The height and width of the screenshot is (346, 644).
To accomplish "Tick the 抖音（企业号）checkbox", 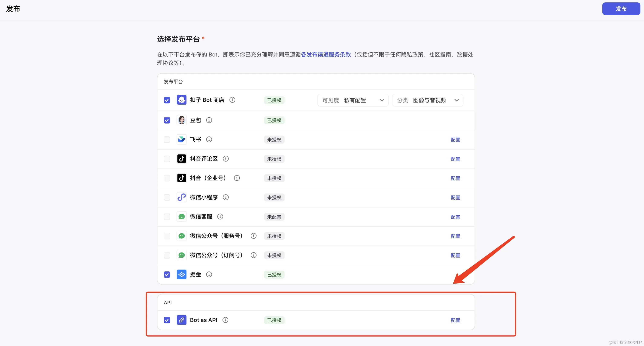I will click(x=167, y=178).
